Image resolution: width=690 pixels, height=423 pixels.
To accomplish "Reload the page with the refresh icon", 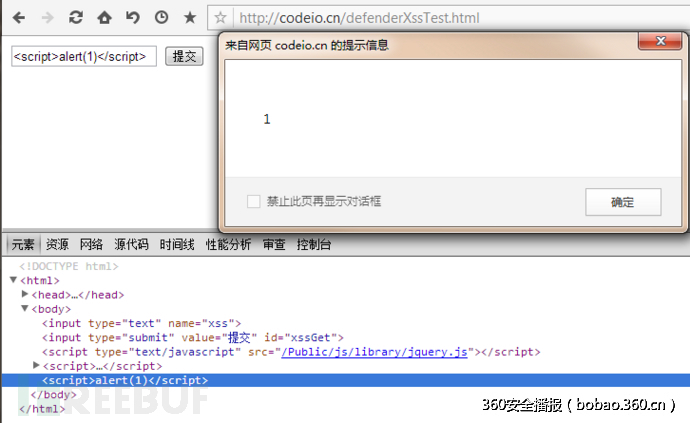I will (76, 18).
